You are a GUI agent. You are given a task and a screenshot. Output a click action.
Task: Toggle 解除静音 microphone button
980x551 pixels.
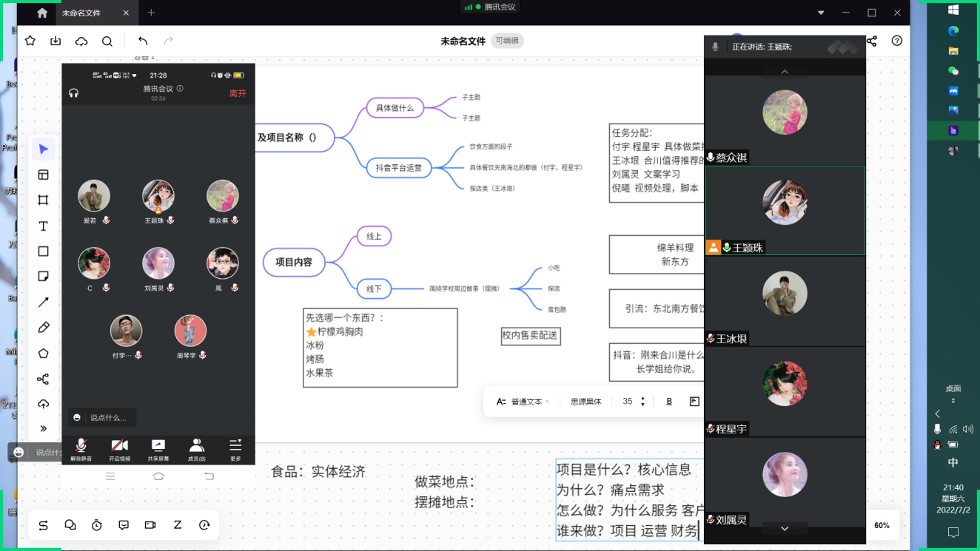coord(81,449)
